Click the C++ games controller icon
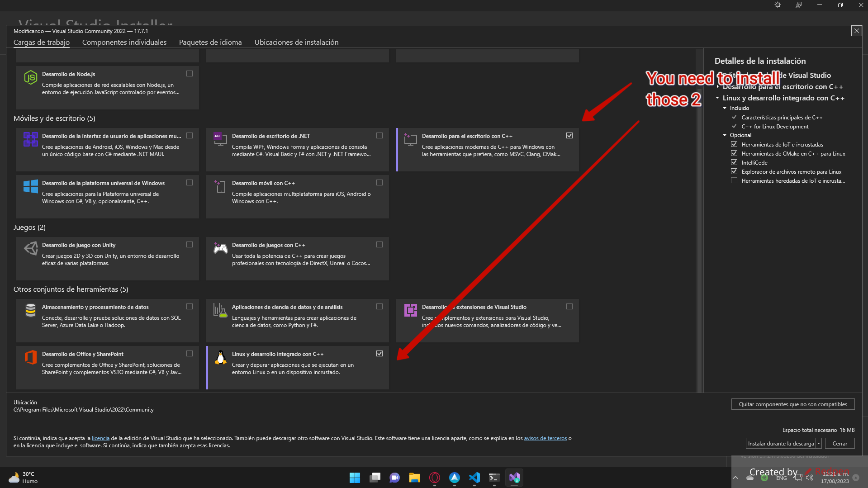This screenshot has width=868, height=488. pos(220,248)
